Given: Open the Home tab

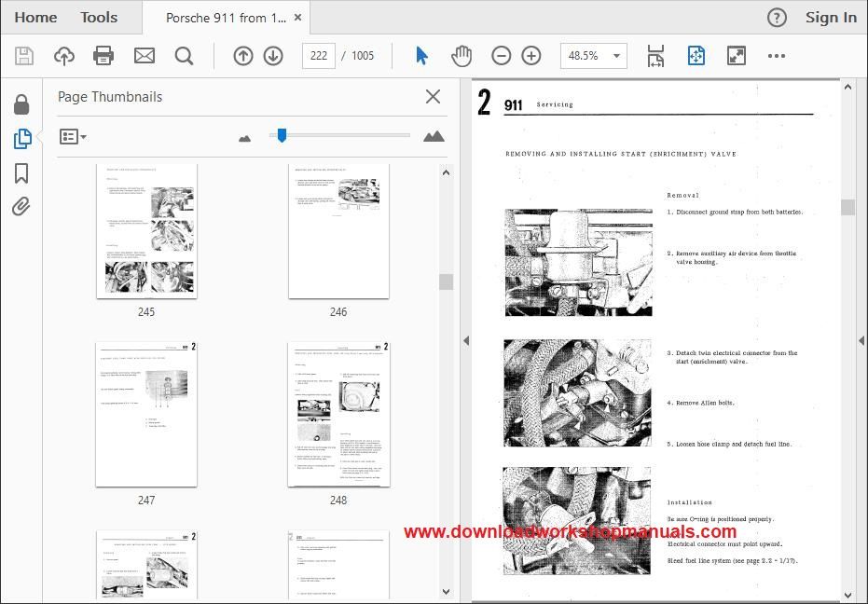Looking at the screenshot, I should (35, 17).
